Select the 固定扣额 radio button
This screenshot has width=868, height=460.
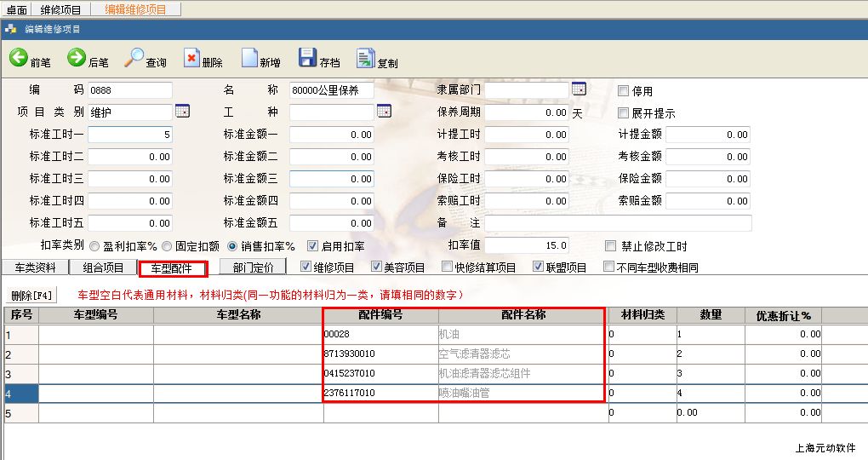point(168,246)
